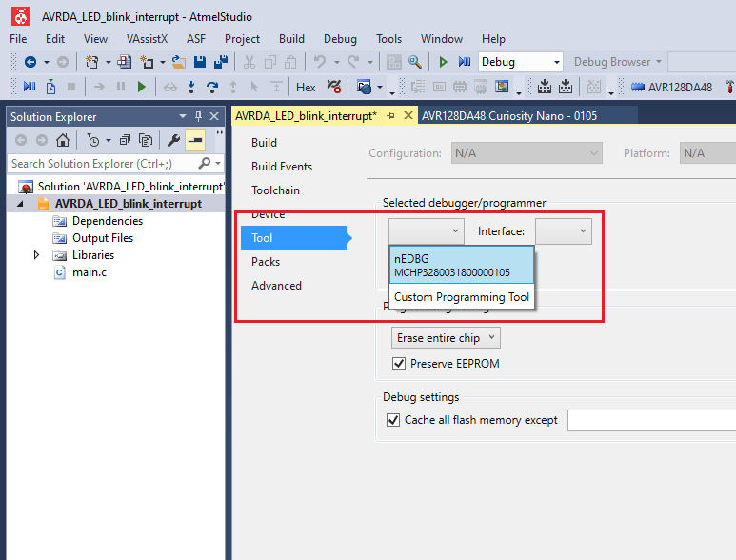Select main.c in Solution Explorer
Image resolution: width=736 pixels, height=560 pixels.
click(x=90, y=272)
